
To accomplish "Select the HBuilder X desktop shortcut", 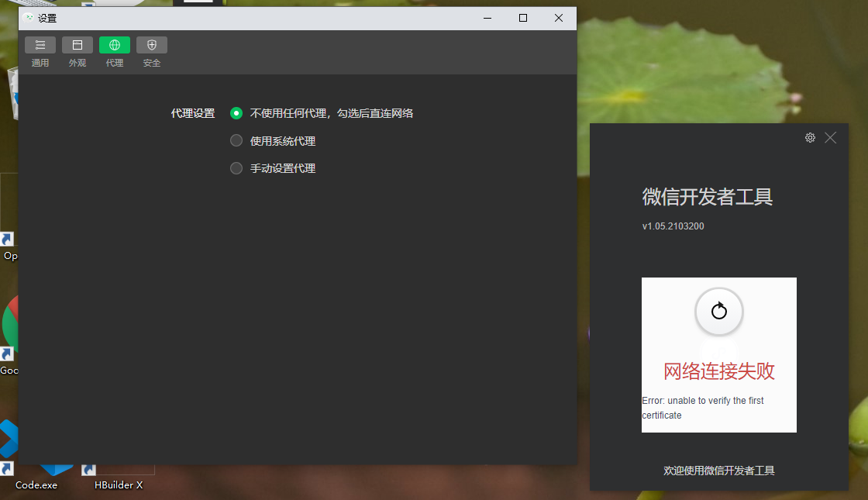I will (x=119, y=476).
